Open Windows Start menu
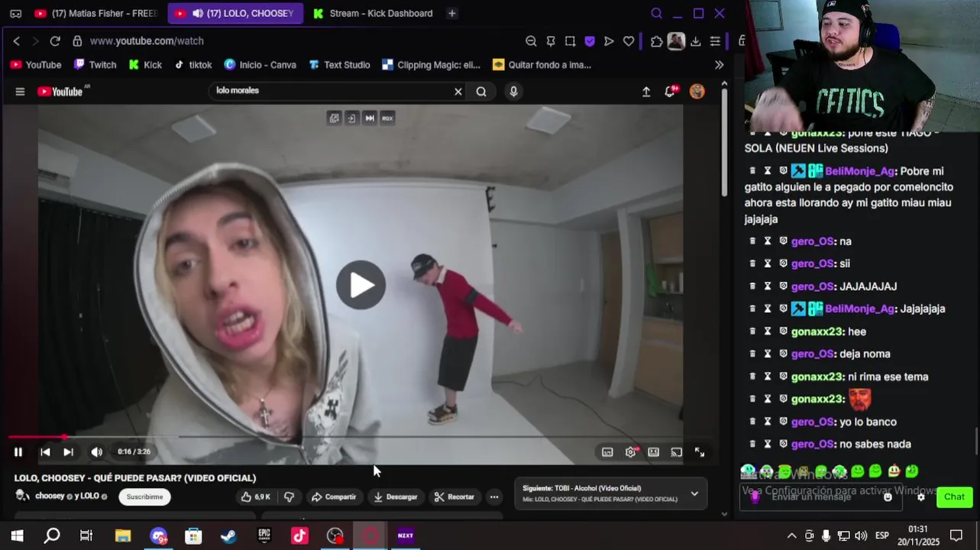Viewport: 980px width, 550px height. click(17, 535)
